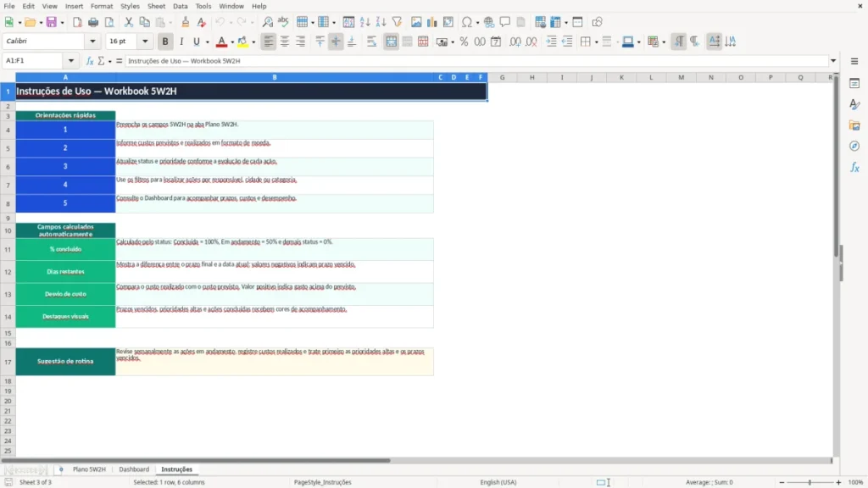Toggle Italic formatting
The image size is (868, 488).
[x=181, y=42]
